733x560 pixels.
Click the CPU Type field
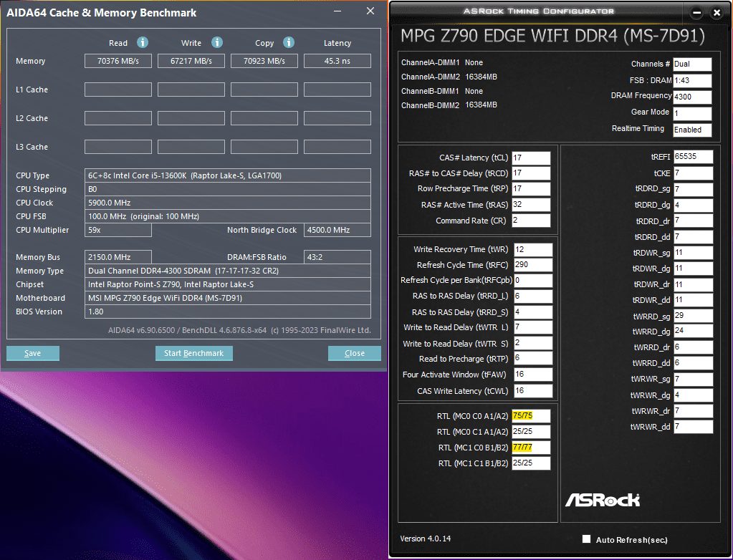(x=228, y=175)
